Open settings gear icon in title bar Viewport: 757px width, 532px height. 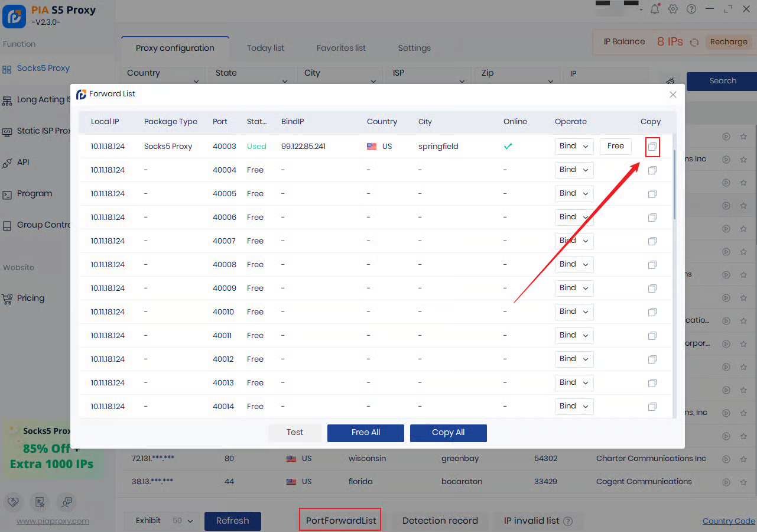click(673, 9)
